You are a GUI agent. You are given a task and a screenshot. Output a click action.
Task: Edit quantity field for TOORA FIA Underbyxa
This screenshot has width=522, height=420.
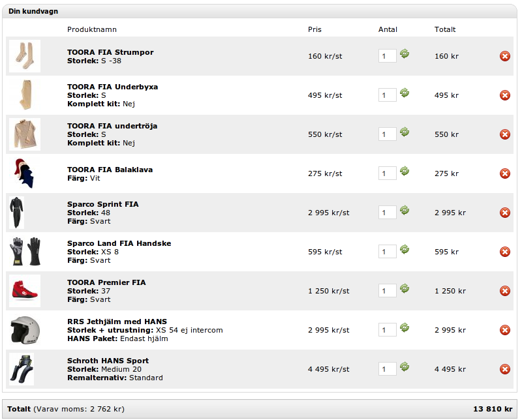pos(387,95)
